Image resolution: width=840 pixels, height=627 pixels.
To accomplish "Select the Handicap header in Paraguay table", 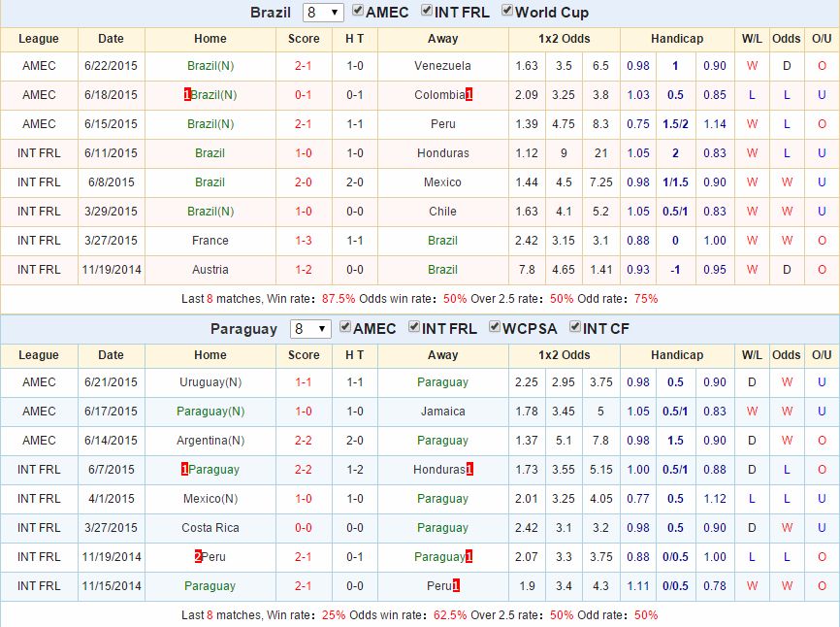I will coord(677,355).
